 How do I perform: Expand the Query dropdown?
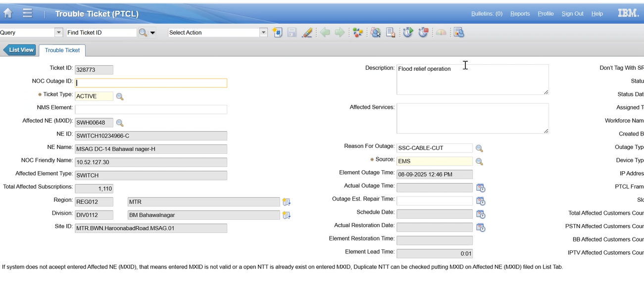[59, 33]
